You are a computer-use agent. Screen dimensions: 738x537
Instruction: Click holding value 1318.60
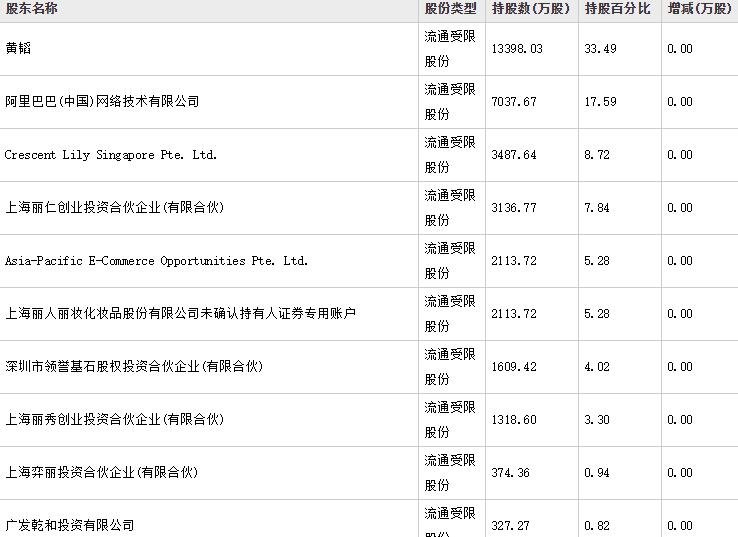(514, 419)
